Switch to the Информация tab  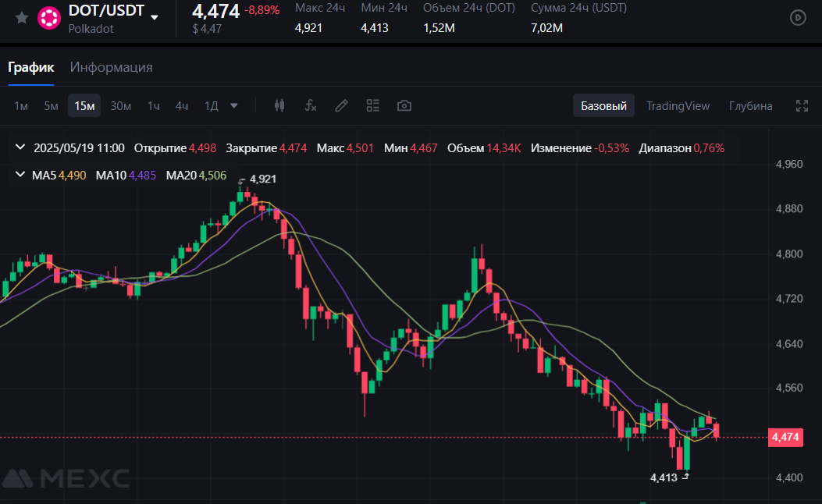click(111, 67)
